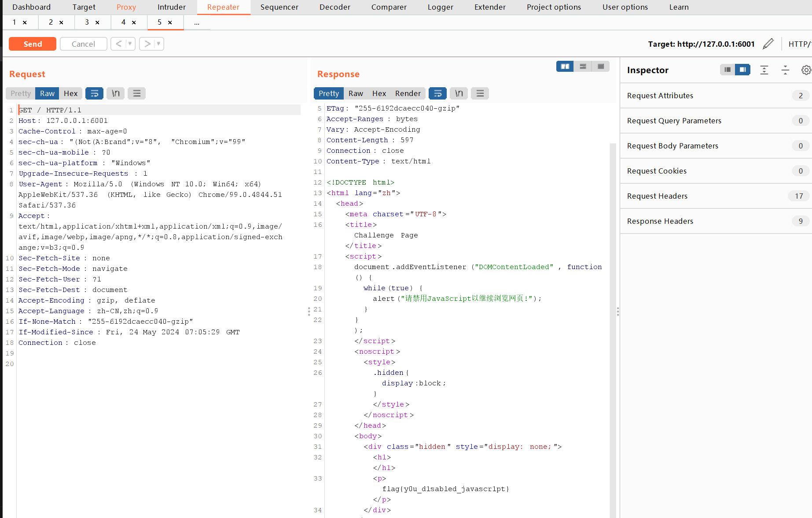Screen dimensions: 812x518
Task: Close Repeater tab 1
Action: coord(25,22)
